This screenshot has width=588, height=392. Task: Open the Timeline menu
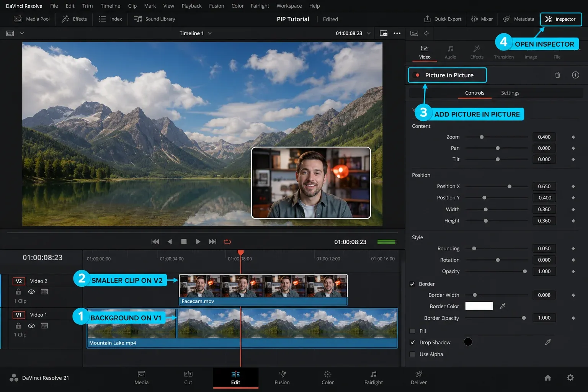tap(110, 6)
